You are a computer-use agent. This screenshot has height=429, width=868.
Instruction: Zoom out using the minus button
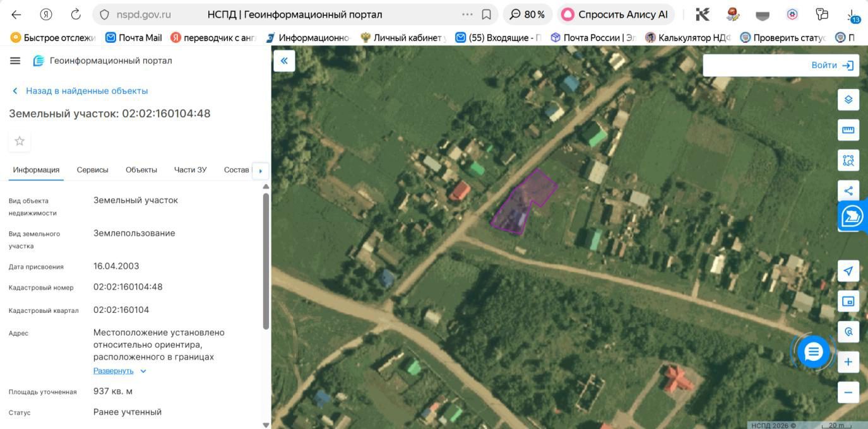848,392
